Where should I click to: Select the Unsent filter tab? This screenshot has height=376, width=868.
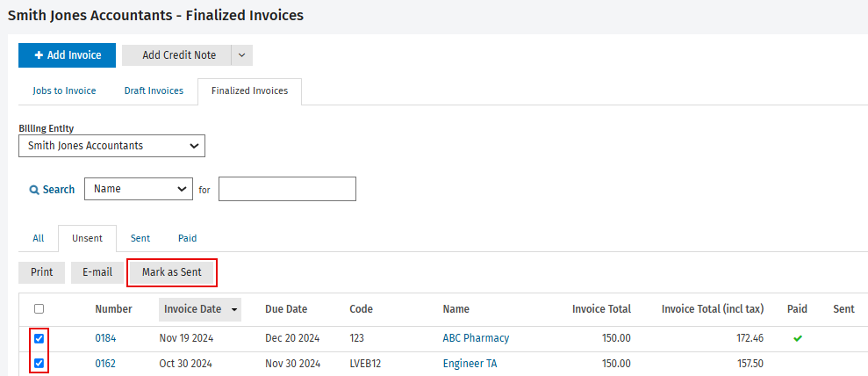tap(88, 239)
